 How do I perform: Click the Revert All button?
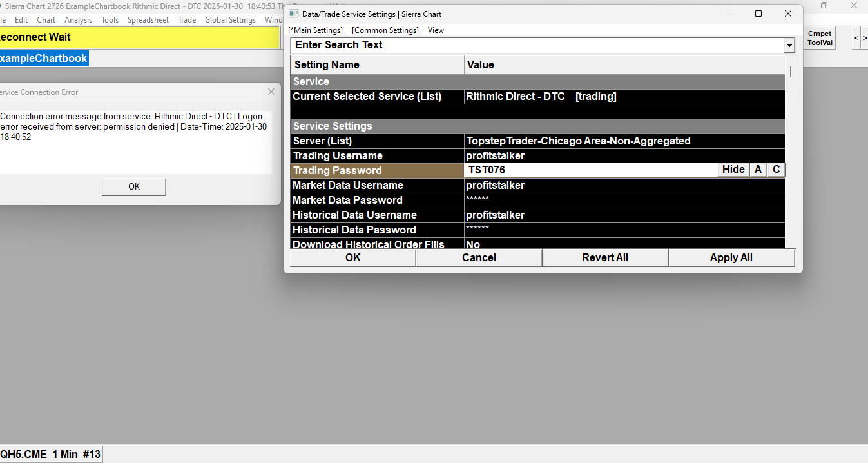click(x=604, y=257)
